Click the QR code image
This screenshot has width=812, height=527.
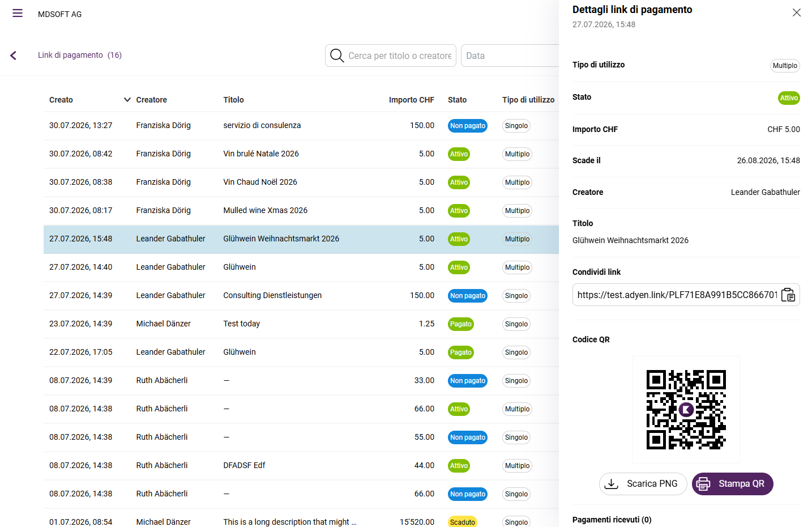[x=686, y=410]
